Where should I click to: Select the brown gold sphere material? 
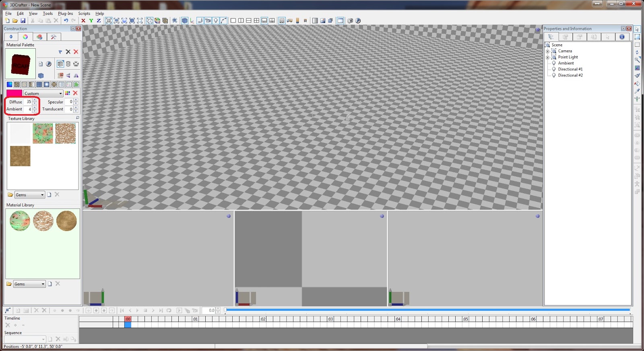coord(66,221)
